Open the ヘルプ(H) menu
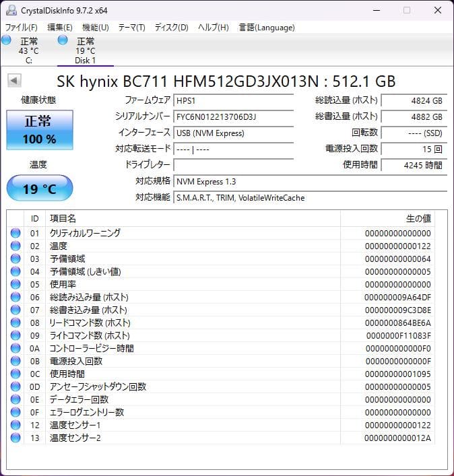The height and width of the screenshot is (476, 454). [213, 28]
